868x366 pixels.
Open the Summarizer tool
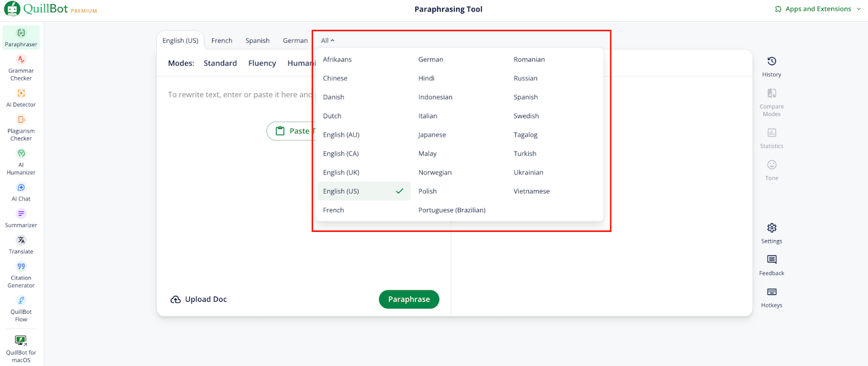(21, 218)
